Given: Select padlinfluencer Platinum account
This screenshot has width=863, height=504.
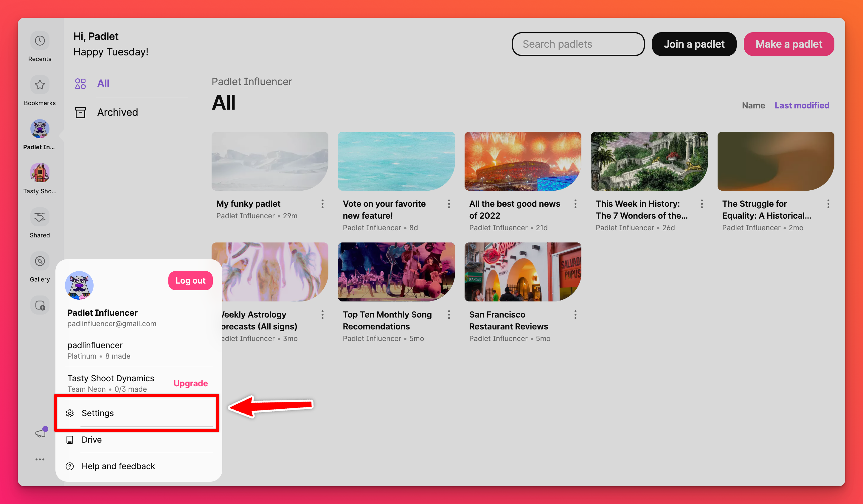Looking at the screenshot, I should pos(139,350).
